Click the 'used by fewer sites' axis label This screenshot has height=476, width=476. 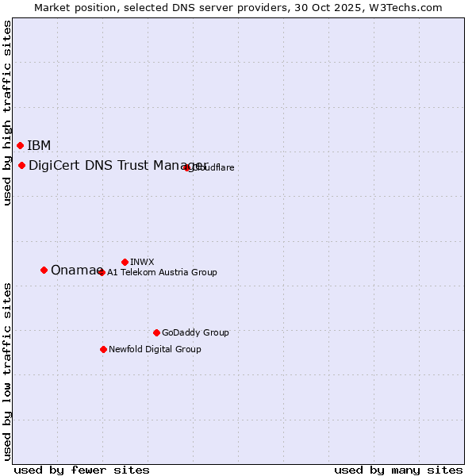(82, 470)
